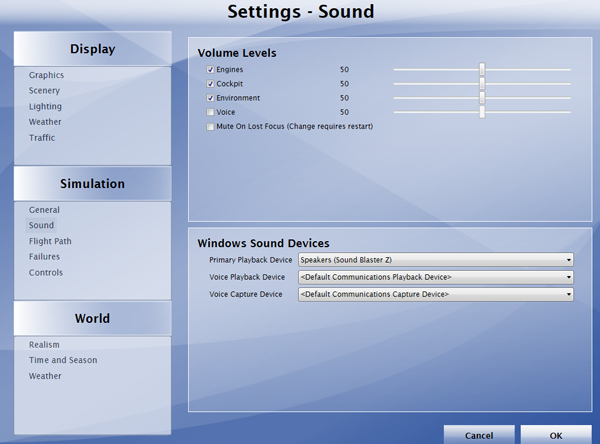
Task: Cancel the sound settings changes
Action: [479, 435]
